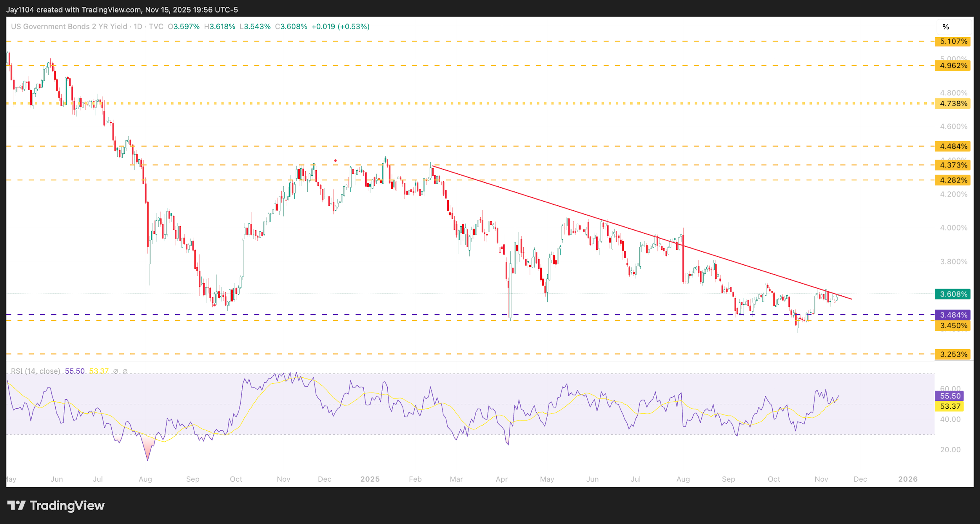Click the purple RSI value 55.50 in legend
The width and height of the screenshot is (980, 524).
point(74,371)
